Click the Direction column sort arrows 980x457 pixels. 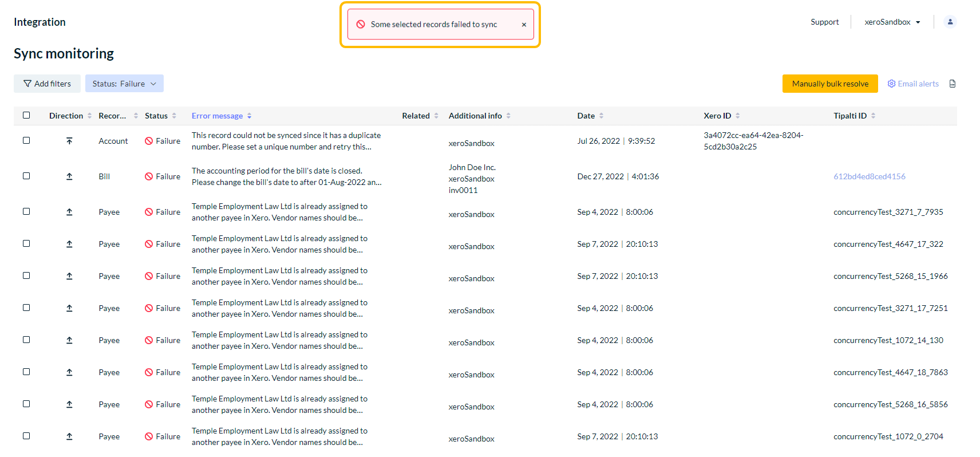coord(89,116)
